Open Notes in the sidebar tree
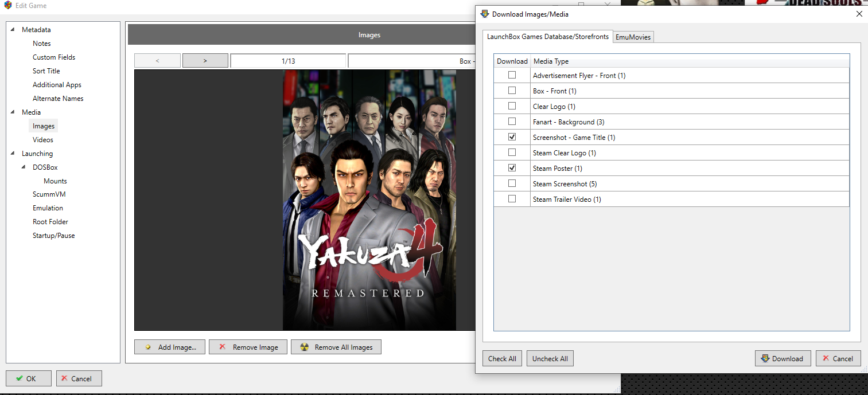The width and height of the screenshot is (868, 395). (42, 44)
